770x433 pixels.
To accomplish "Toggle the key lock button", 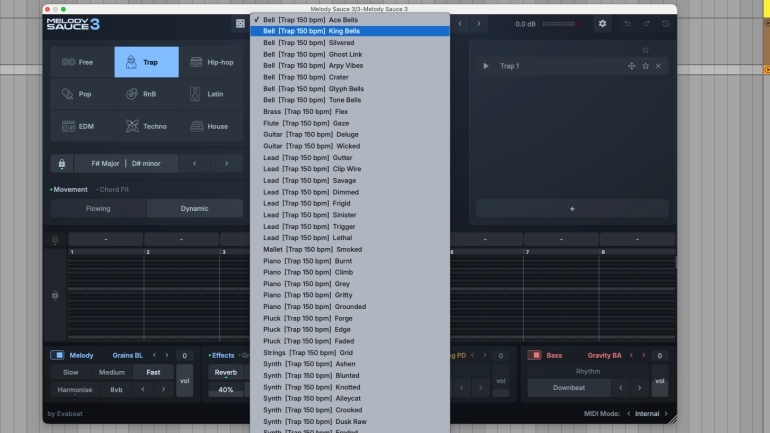I will [62, 163].
